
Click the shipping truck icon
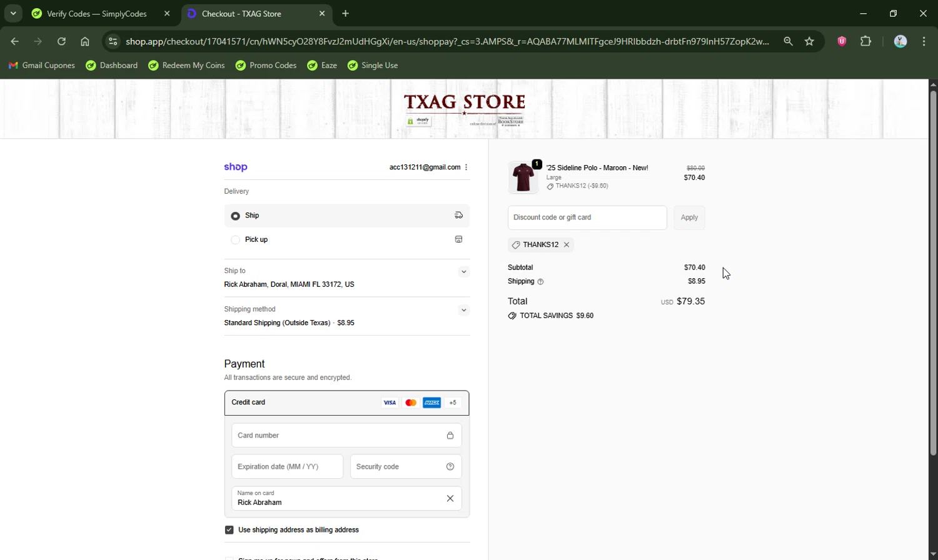coord(458,215)
